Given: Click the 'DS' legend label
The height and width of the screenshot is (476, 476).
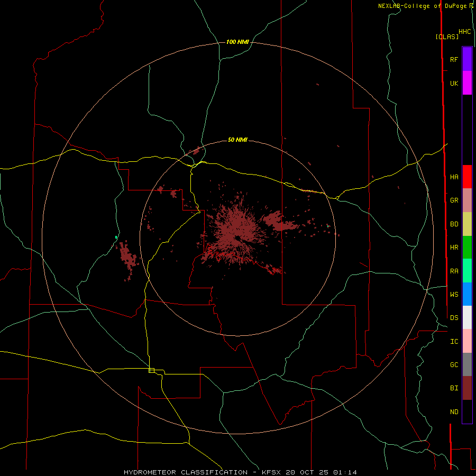Looking at the screenshot, I should 454,318.
